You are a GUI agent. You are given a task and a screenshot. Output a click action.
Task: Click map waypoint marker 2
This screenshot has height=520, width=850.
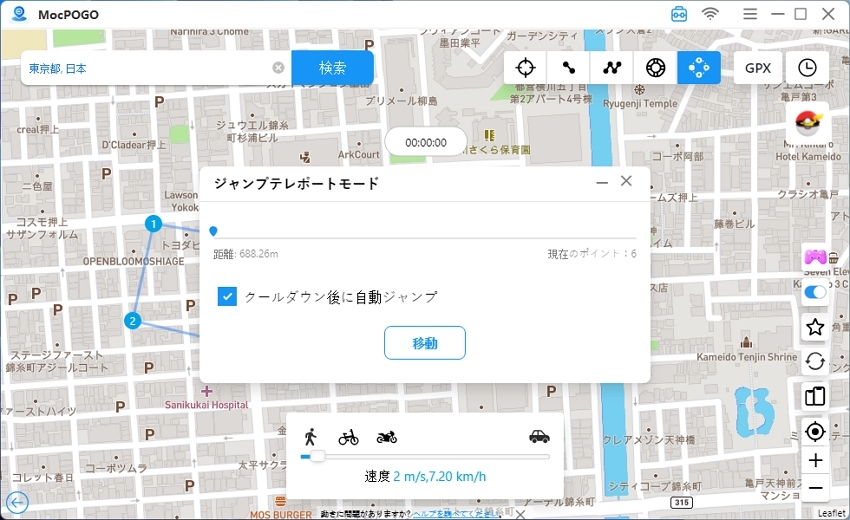point(132,320)
